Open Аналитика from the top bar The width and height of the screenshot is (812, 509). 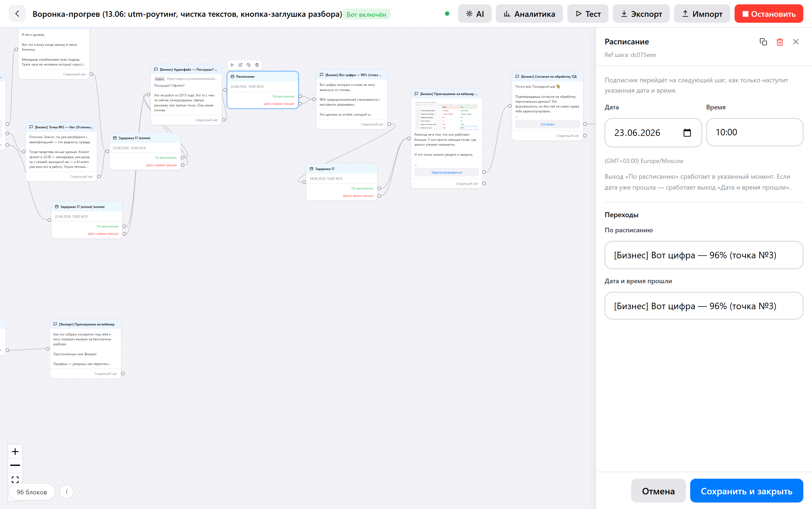tap(529, 14)
